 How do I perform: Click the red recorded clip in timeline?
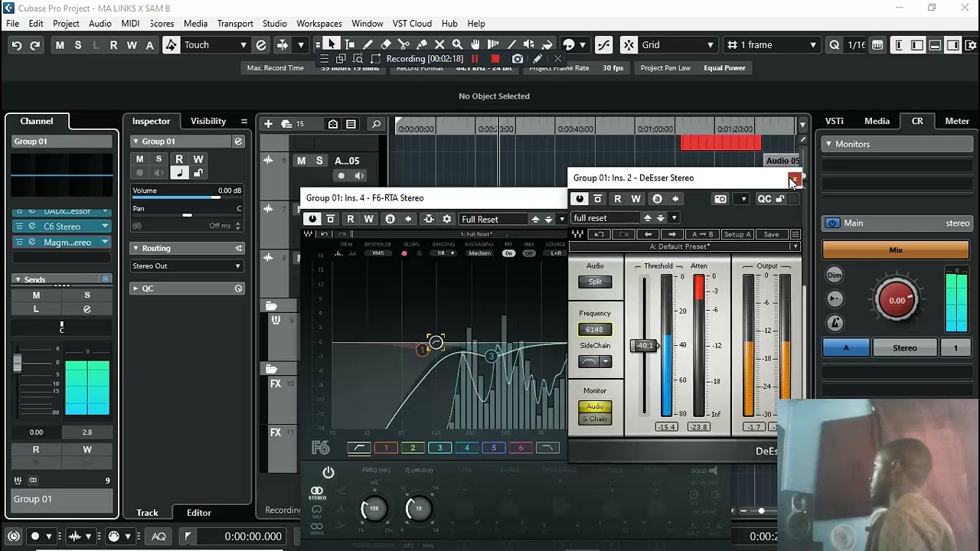tap(720, 143)
